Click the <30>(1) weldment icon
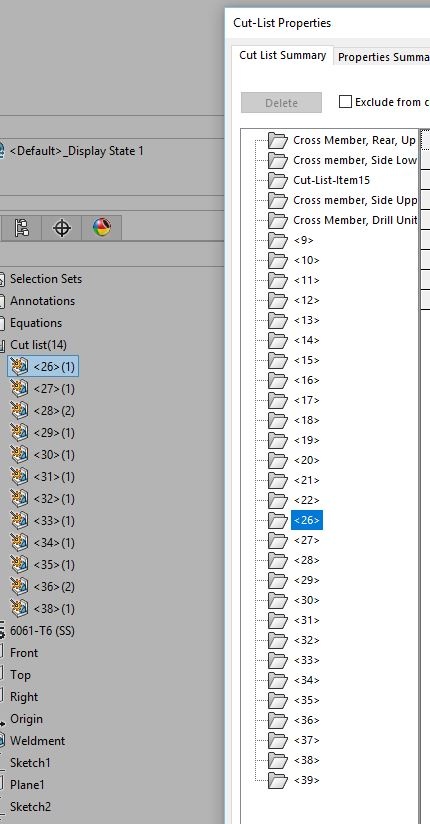Screen dimensions: 430x824 point(19,455)
